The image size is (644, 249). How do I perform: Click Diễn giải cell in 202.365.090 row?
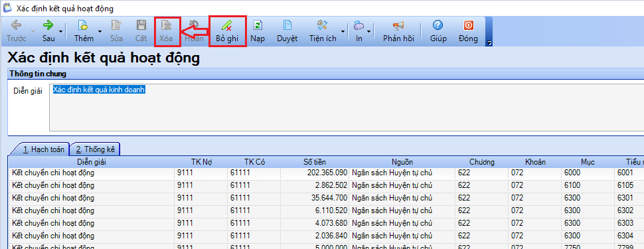click(x=92, y=173)
